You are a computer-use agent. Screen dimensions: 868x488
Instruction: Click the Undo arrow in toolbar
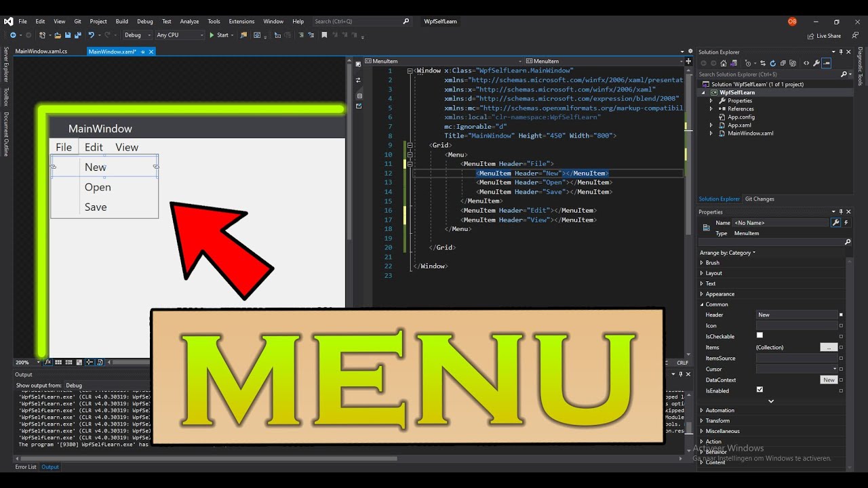coord(90,35)
